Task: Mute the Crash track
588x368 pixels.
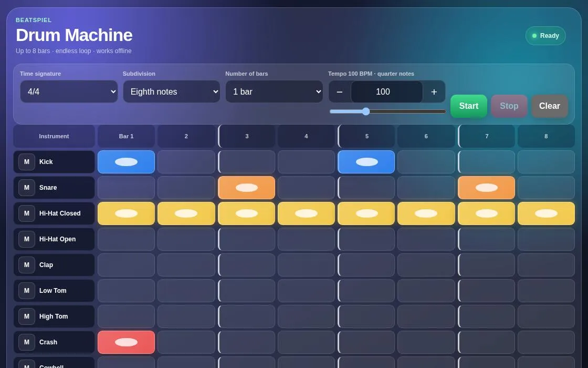Action: tap(27, 342)
